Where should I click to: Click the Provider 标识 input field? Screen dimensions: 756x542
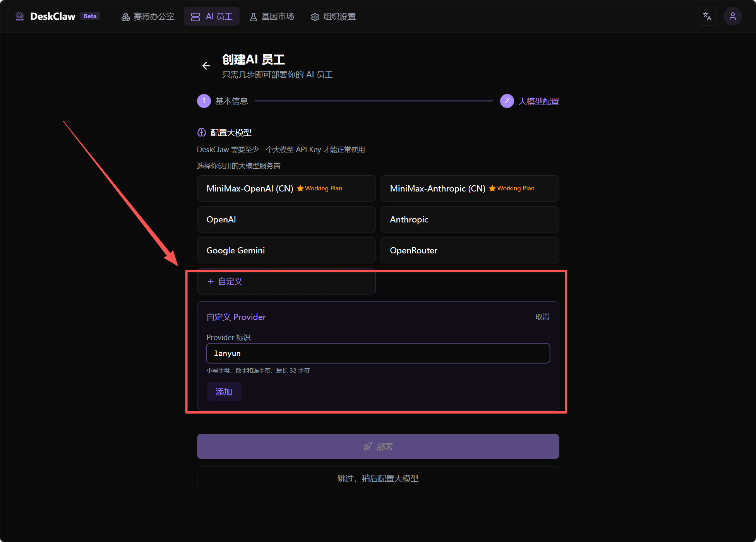[378, 353]
